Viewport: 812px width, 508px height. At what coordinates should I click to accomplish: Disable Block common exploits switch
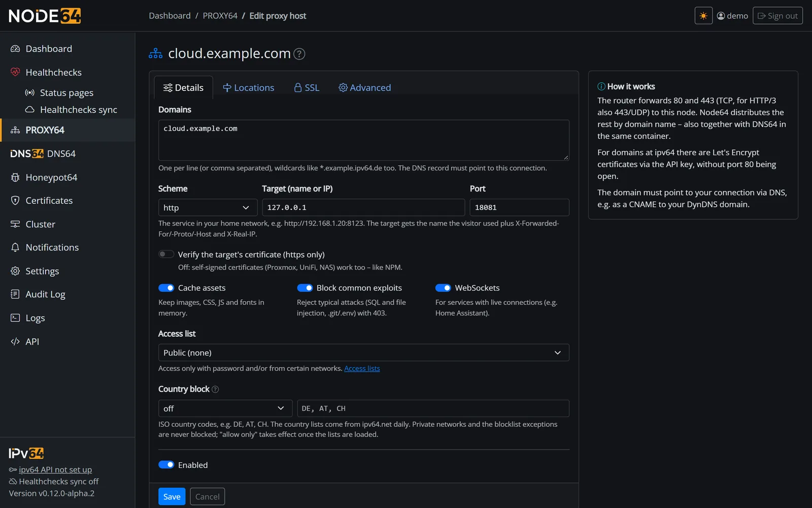click(304, 288)
